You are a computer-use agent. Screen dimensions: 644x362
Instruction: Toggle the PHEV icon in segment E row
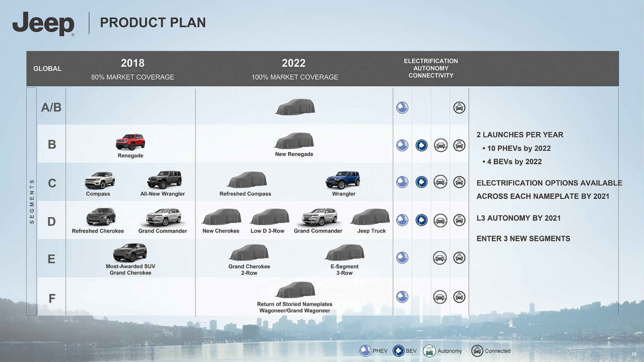tap(402, 258)
